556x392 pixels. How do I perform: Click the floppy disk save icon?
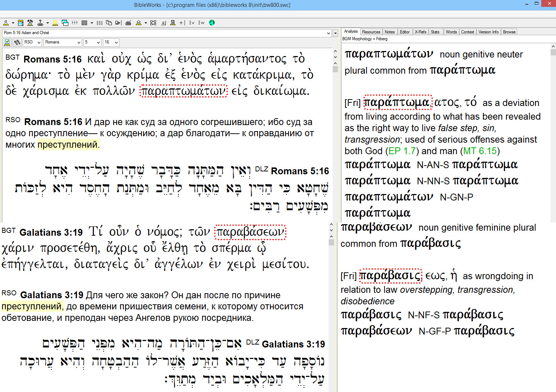173,23
